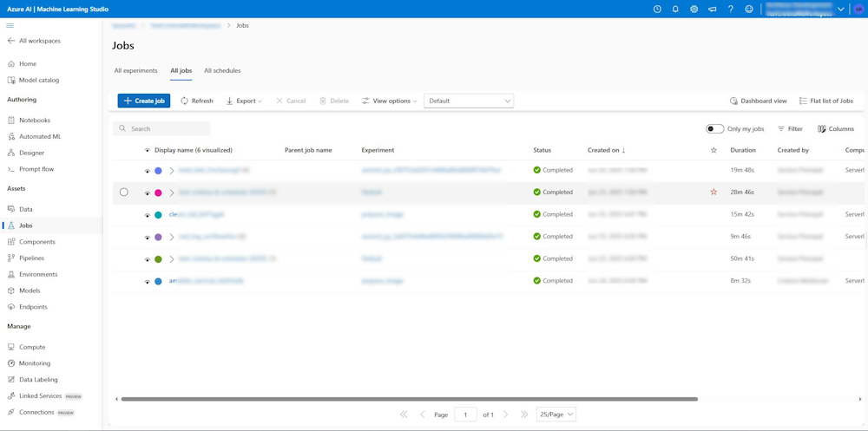
Task: Switch to the All schedules tab
Action: tap(222, 71)
